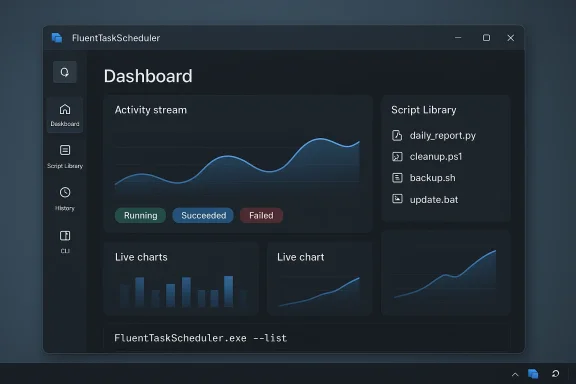Image resolution: width=576 pixels, height=384 pixels.
Task: Select daily_report.py in Script Library
Action: click(443, 136)
